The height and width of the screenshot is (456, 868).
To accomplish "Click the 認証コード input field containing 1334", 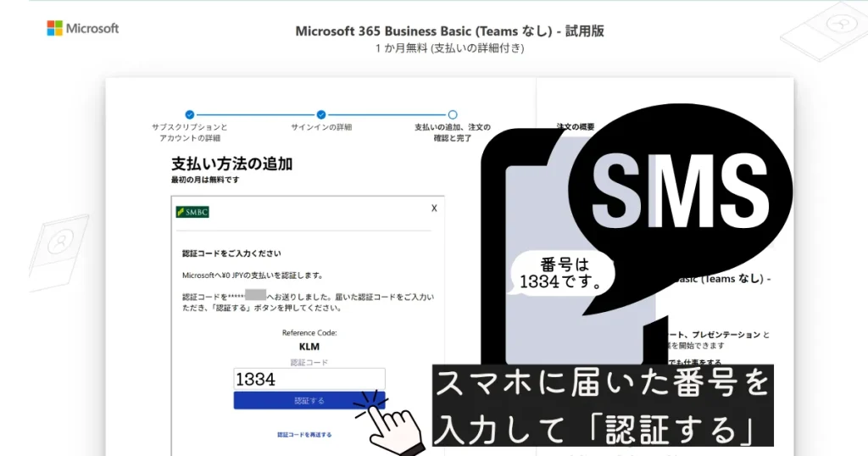I will 309,379.
